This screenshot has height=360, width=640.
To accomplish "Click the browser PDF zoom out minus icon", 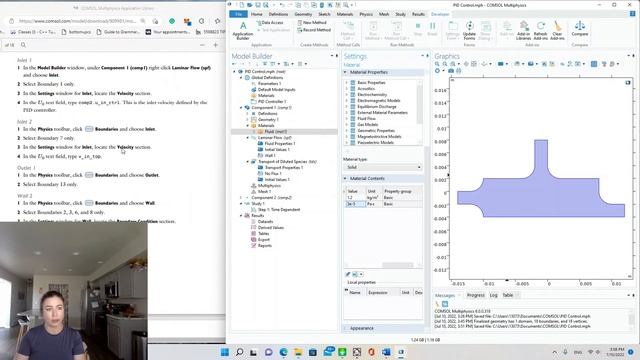I will tap(202, 45).
